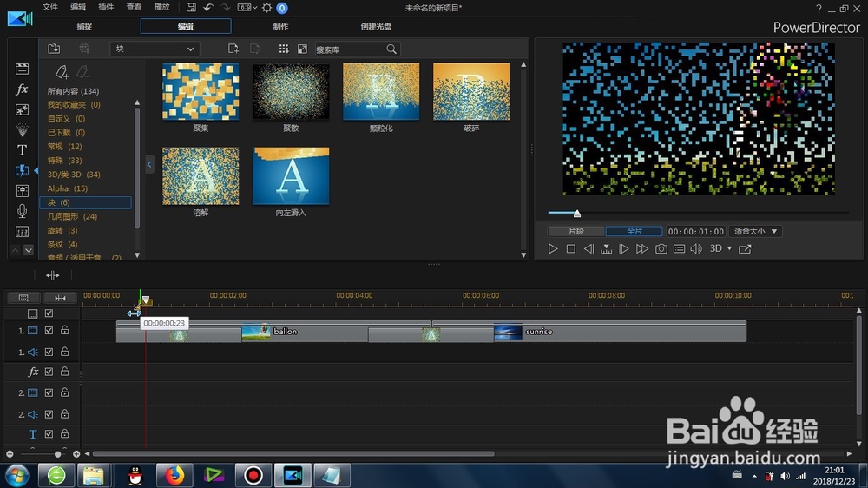This screenshot has height=488, width=868.
Task: Toggle the title track enable checkbox
Action: [x=49, y=433]
